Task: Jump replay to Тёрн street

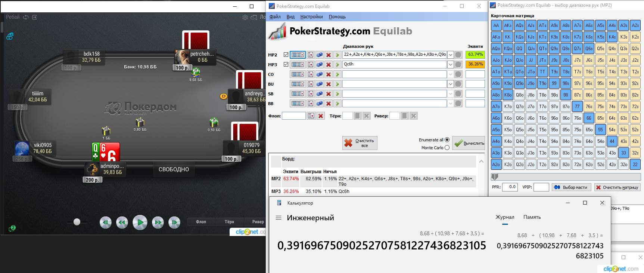Action: pyautogui.click(x=229, y=222)
